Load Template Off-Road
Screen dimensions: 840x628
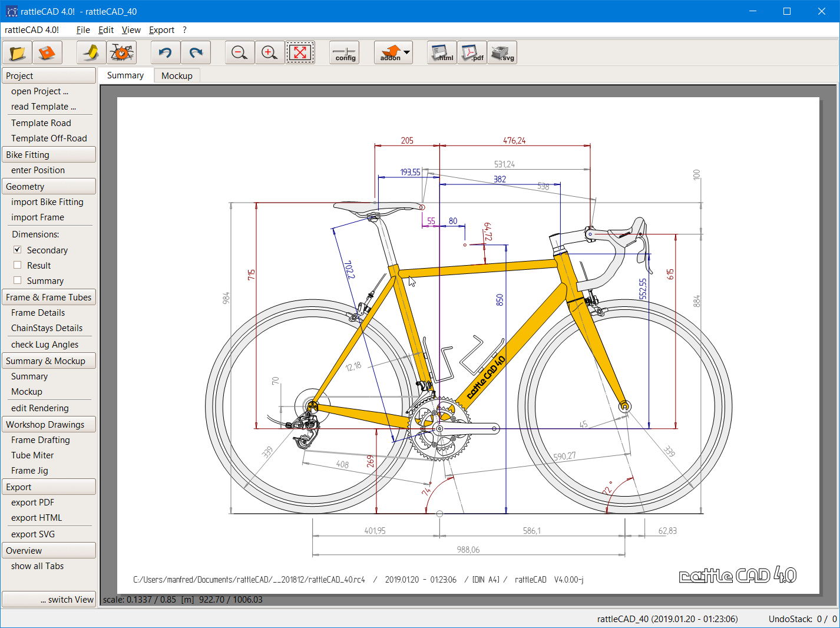click(49, 138)
